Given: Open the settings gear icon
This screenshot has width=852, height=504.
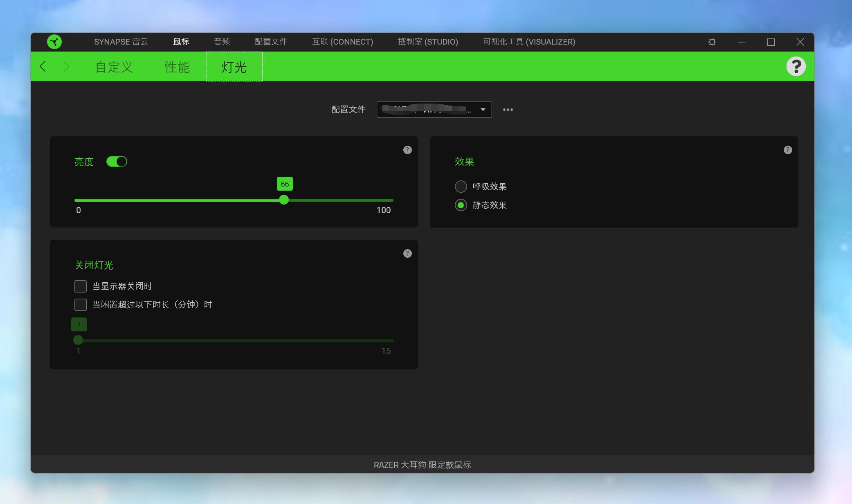Looking at the screenshot, I should coord(712,42).
